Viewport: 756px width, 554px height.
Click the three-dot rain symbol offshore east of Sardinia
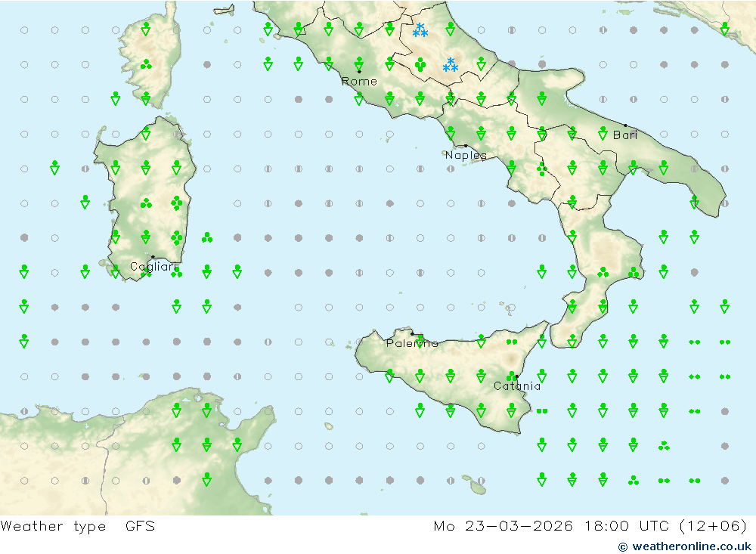pyautogui.click(x=207, y=238)
